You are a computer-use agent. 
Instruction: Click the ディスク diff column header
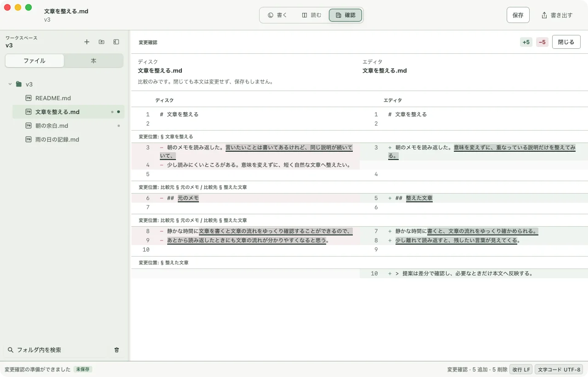(x=164, y=100)
